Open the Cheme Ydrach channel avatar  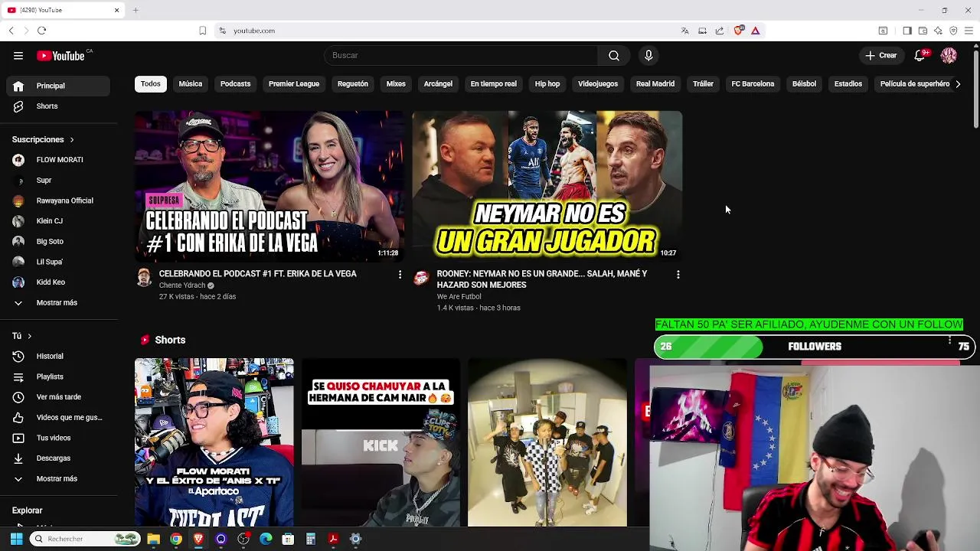[x=144, y=278]
